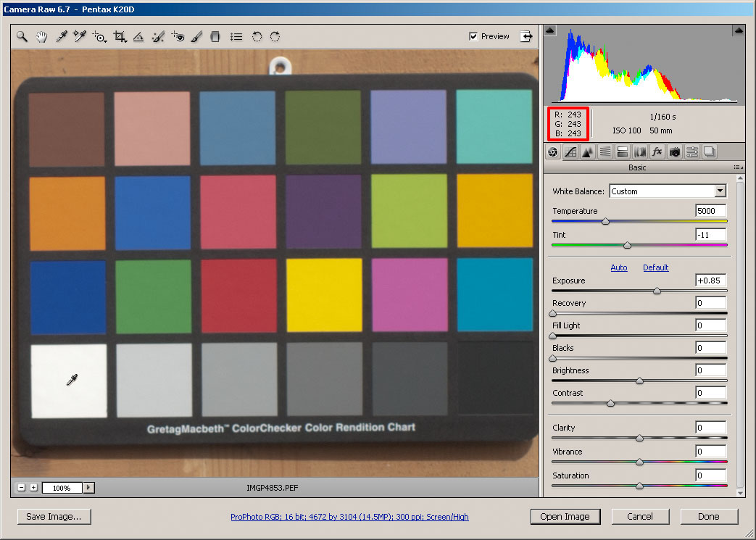Click the Done button

tap(709, 516)
